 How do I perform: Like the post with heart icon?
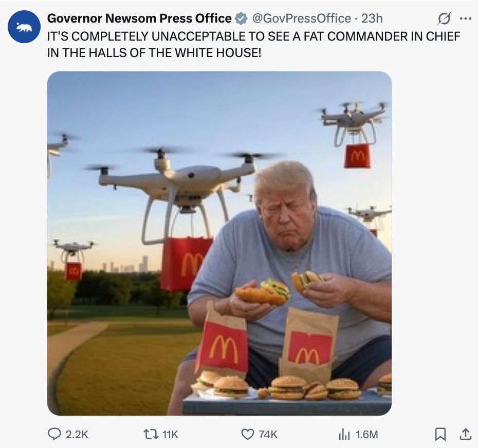click(x=248, y=434)
